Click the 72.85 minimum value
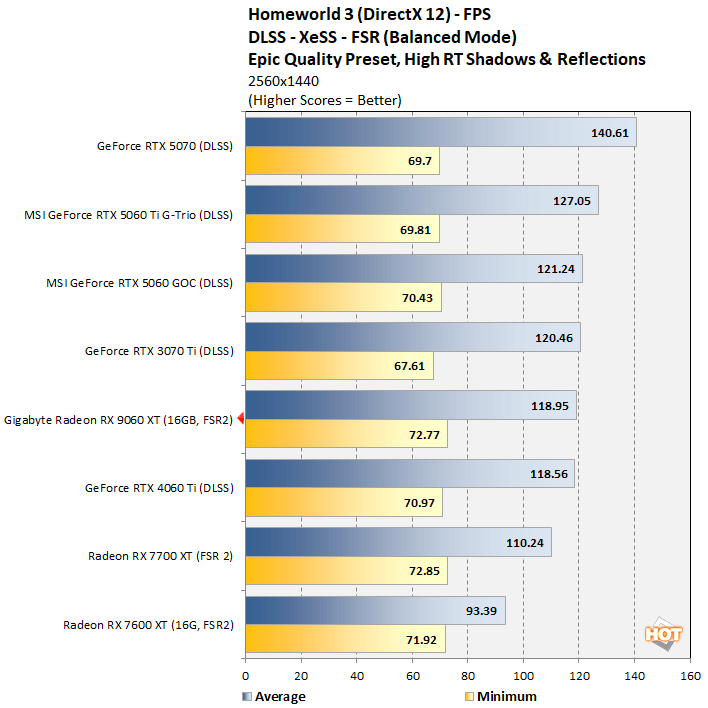This screenshot has height=708, width=708. 424,571
